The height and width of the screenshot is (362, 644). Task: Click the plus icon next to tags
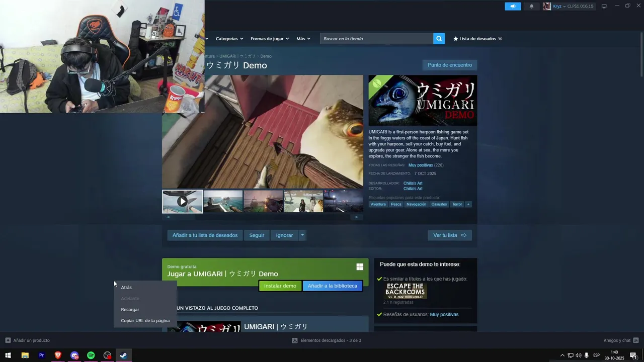(468, 204)
